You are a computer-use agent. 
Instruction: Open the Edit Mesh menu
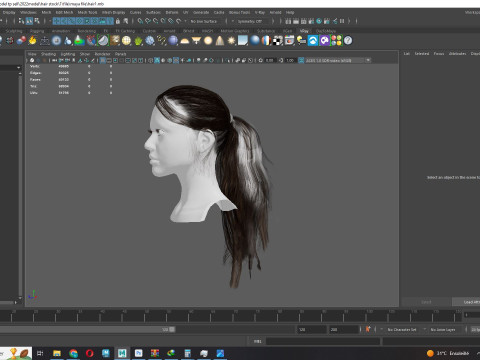pos(64,12)
